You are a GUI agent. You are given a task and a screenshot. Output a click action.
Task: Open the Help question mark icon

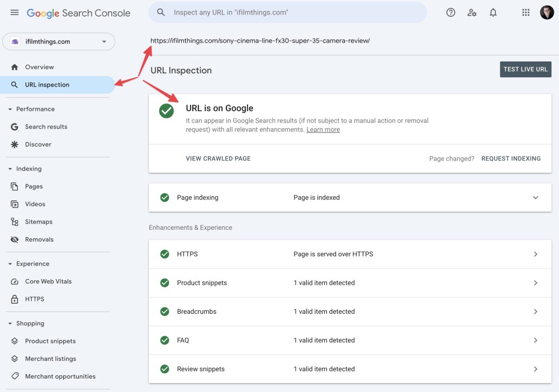[451, 13]
